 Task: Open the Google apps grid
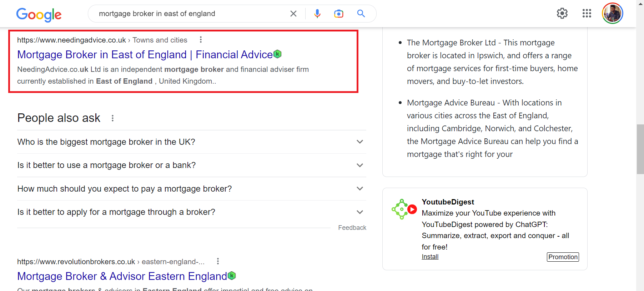point(587,14)
